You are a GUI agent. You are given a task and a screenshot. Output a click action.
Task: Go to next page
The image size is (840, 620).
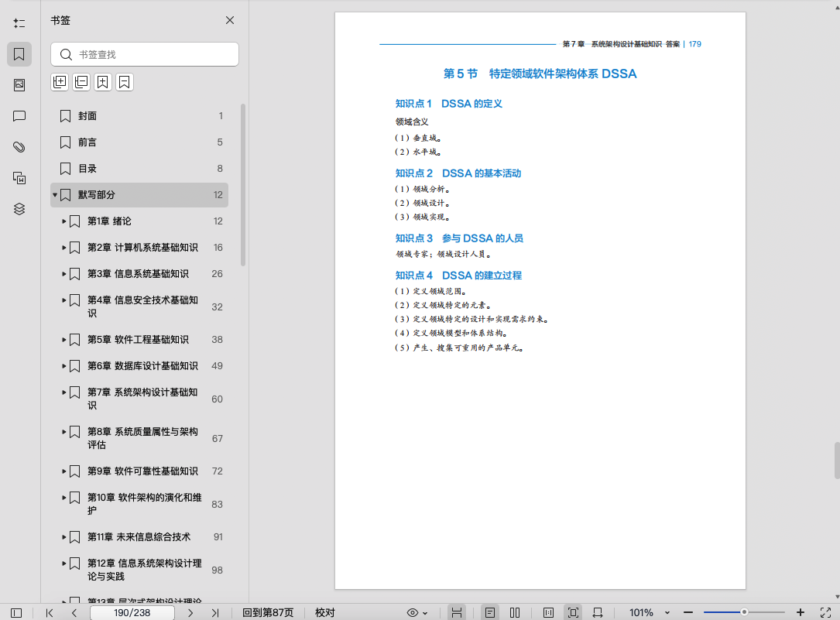(190, 612)
